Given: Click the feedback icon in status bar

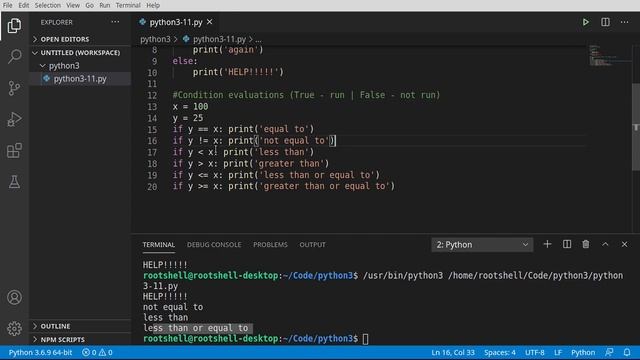Looking at the screenshot, I should [609, 352].
